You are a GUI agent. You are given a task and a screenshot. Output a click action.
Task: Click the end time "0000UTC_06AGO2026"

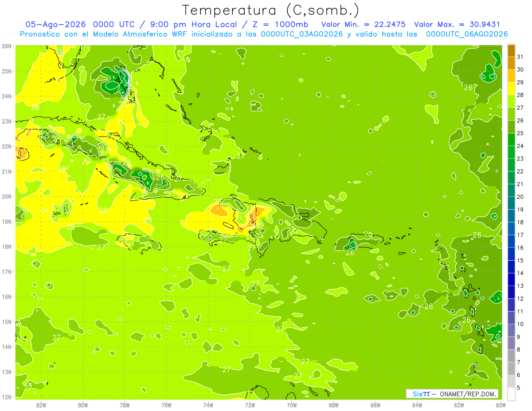point(467,34)
